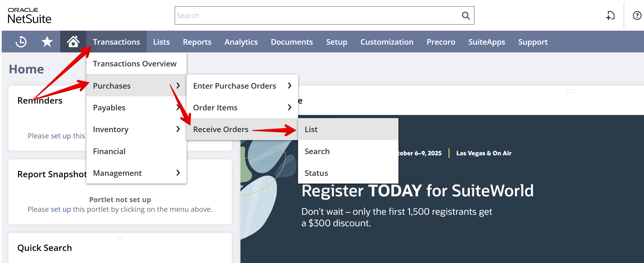The image size is (644, 263).
Task: Open the SuiteApps menu
Action: [x=487, y=42]
